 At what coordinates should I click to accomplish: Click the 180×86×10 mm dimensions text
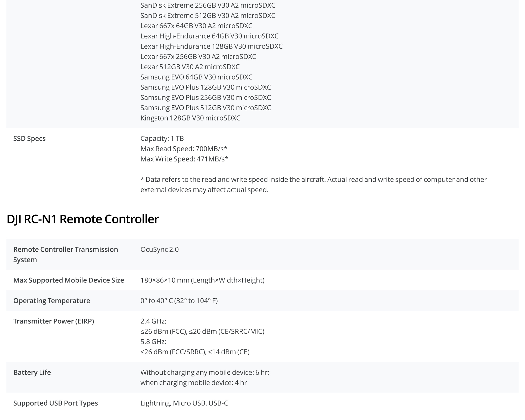point(202,280)
